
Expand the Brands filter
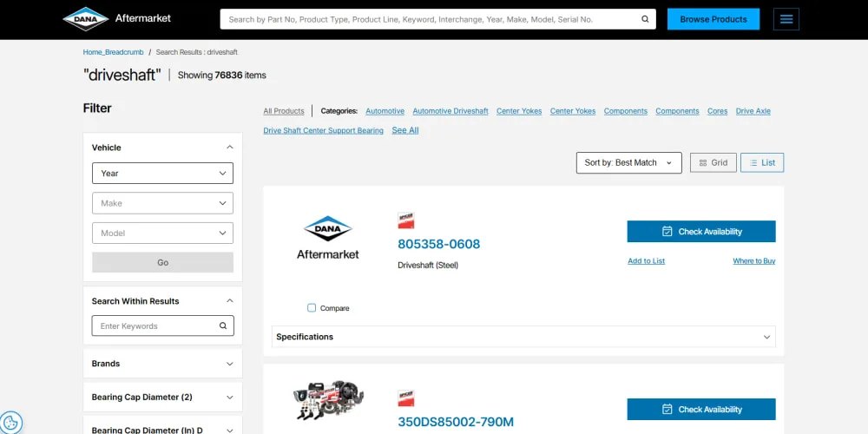[x=163, y=364]
